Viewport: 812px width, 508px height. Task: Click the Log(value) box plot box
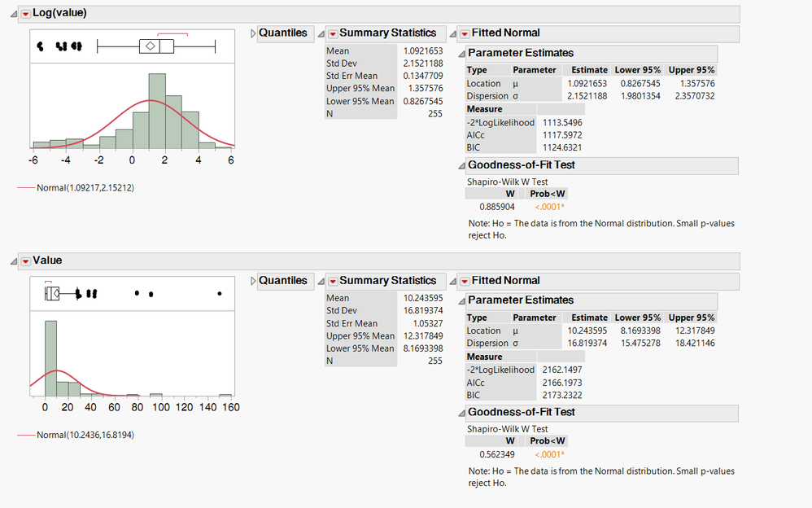[x=156, y=46]
